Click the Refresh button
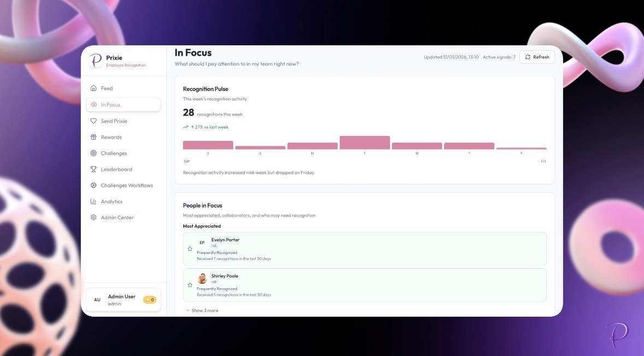644x356 pixels. (537, 57)
